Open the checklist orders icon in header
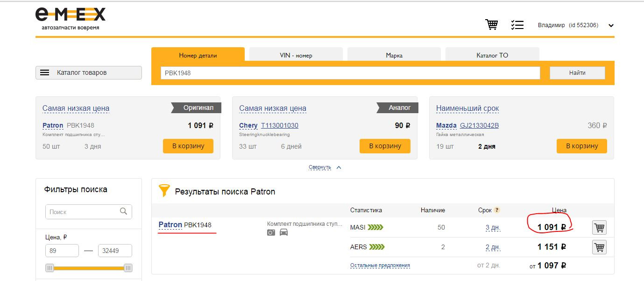 [x=517, y=25]
